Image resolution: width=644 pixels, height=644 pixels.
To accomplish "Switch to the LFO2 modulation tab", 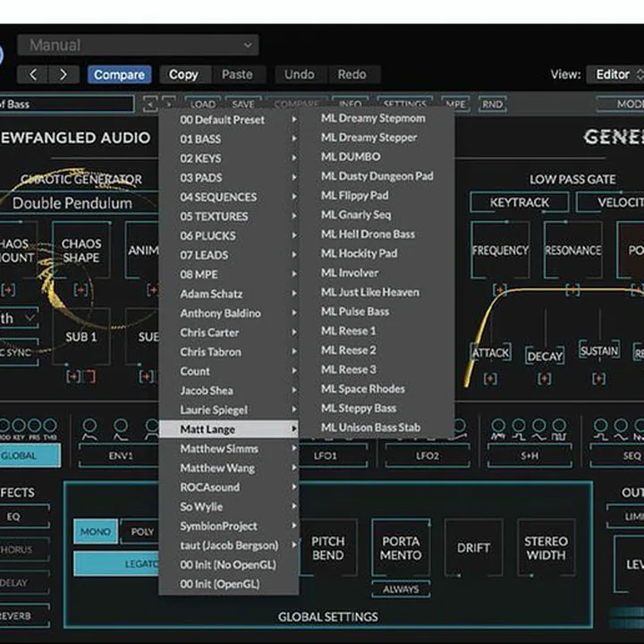I will (428, 456).
